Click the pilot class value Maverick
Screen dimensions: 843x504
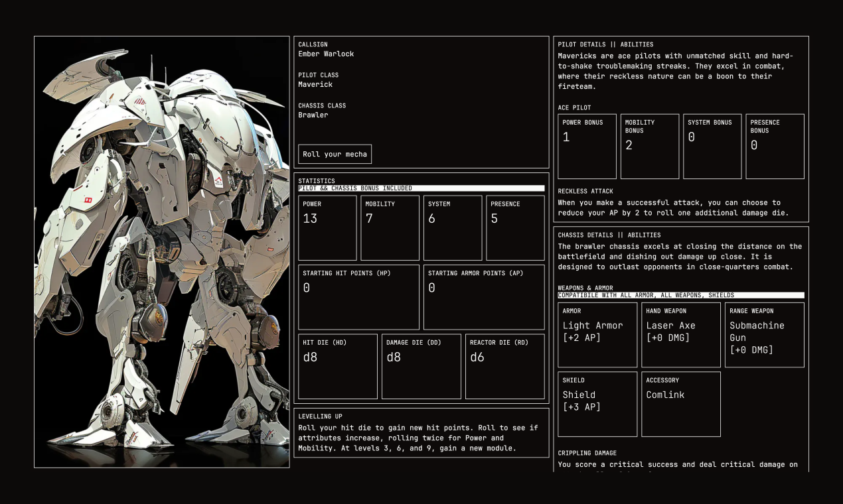tap(315, 84)
